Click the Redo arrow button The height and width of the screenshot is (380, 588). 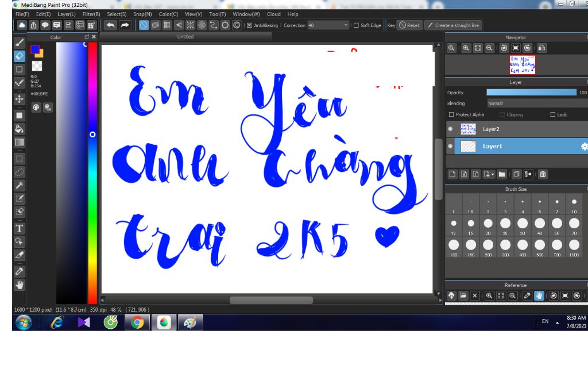tap(125, 25)
